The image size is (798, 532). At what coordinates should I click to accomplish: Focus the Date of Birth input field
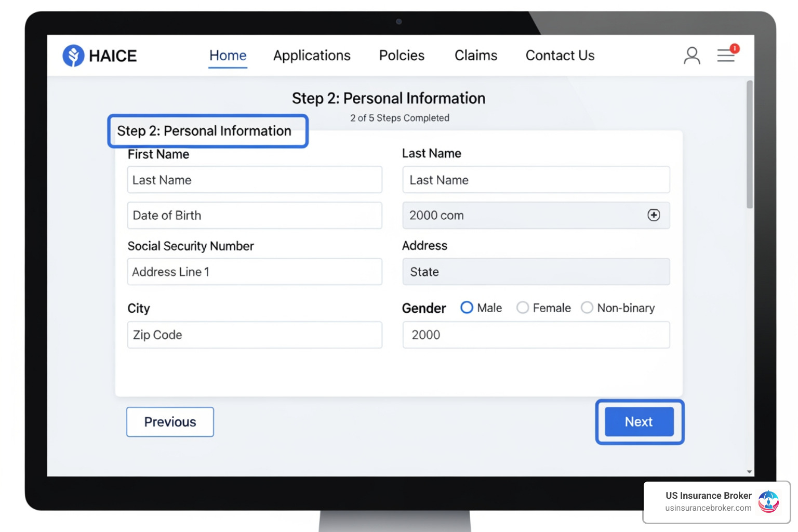255,215
